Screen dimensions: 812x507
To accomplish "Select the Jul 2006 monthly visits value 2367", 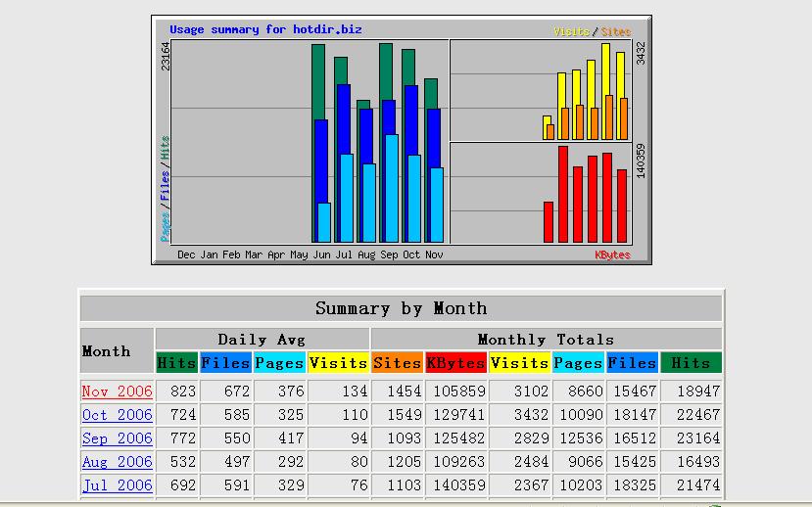I will click(x=531, y=485).
